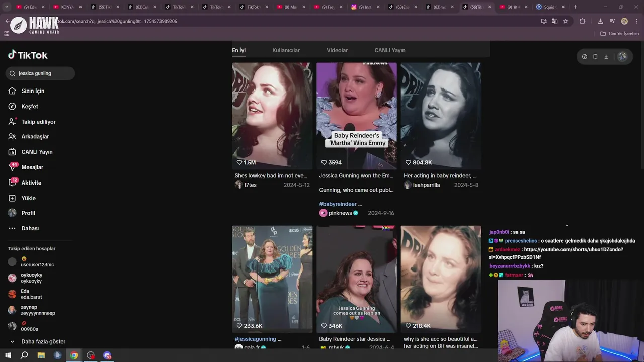This screenshot has height=362, width=644.
Task: Switch to the Videolar tab
Action: point(337,50)
